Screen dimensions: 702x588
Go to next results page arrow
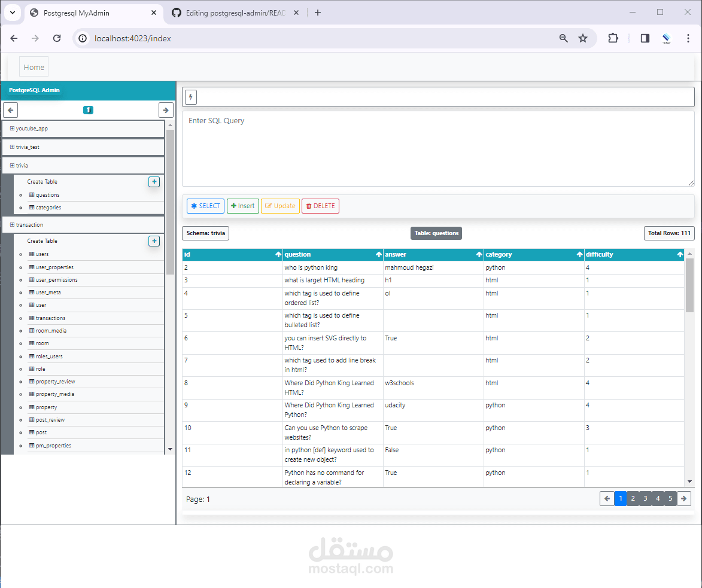[683, 498]
